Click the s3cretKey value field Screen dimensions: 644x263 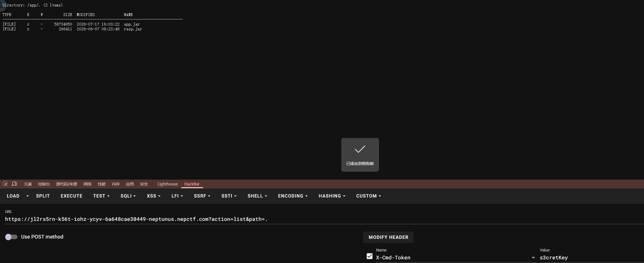point(592,258)
